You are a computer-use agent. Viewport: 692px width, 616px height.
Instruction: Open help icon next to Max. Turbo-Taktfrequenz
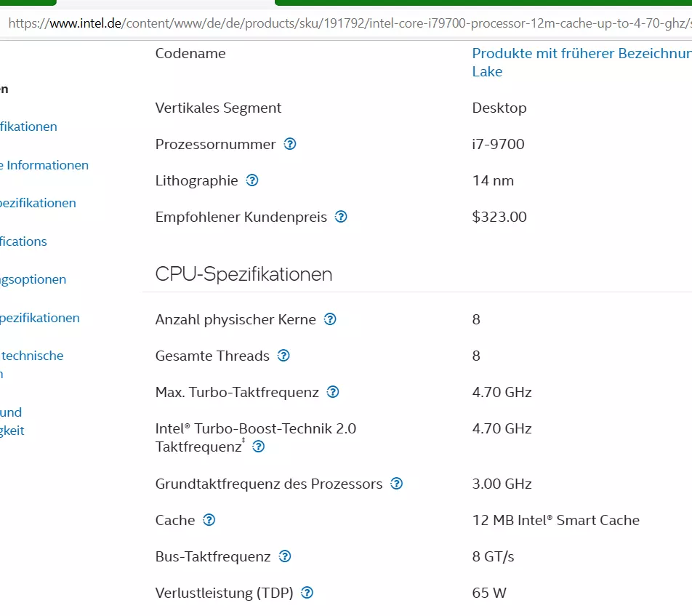pos(333,392)
